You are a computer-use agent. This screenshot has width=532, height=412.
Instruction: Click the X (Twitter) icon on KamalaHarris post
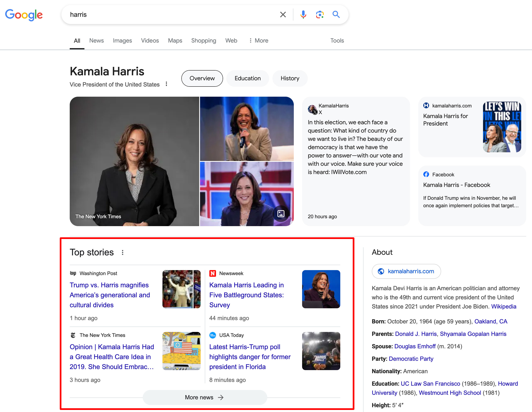[315, 112]
